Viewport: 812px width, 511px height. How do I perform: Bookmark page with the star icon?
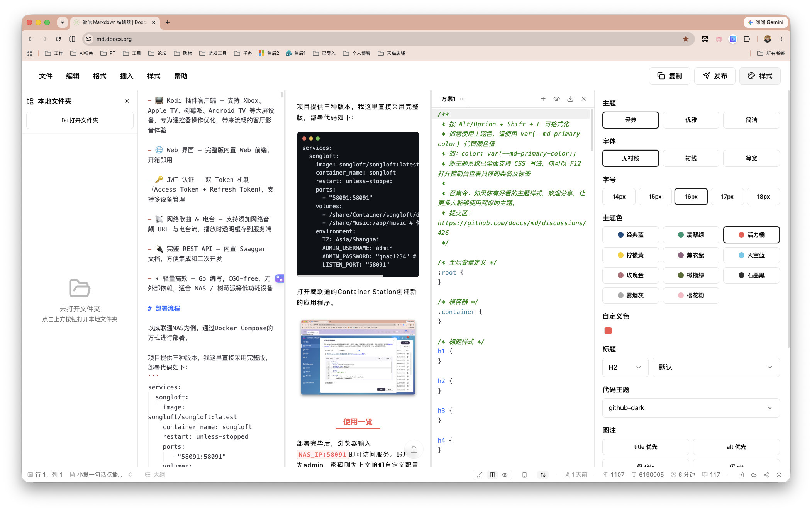click(x=686, y=39)
